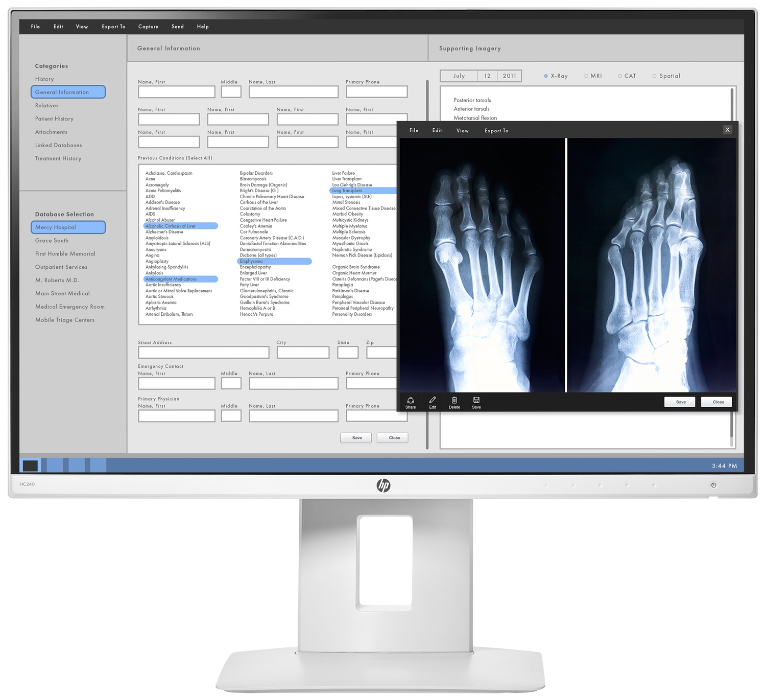Screen dimensions: 766x700
Task: Open the Capture menu
Action: click(148, 27)
